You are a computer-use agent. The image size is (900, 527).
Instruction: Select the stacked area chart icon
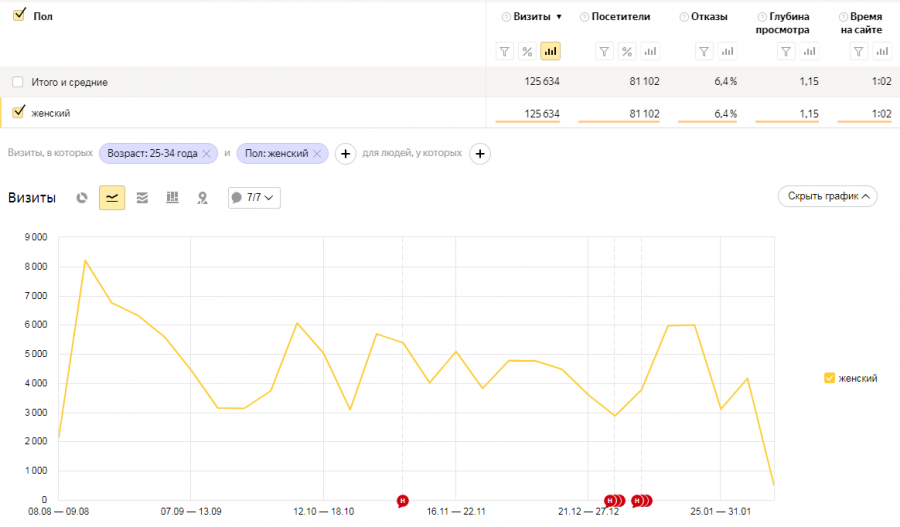coord(142,198)
